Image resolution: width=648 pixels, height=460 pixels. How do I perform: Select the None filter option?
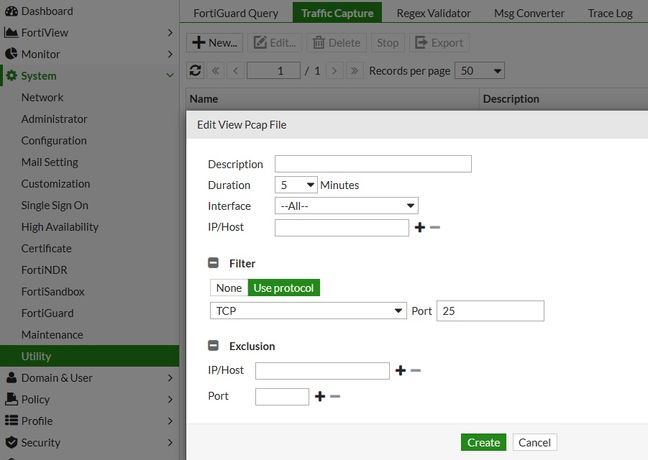(229, 288)
